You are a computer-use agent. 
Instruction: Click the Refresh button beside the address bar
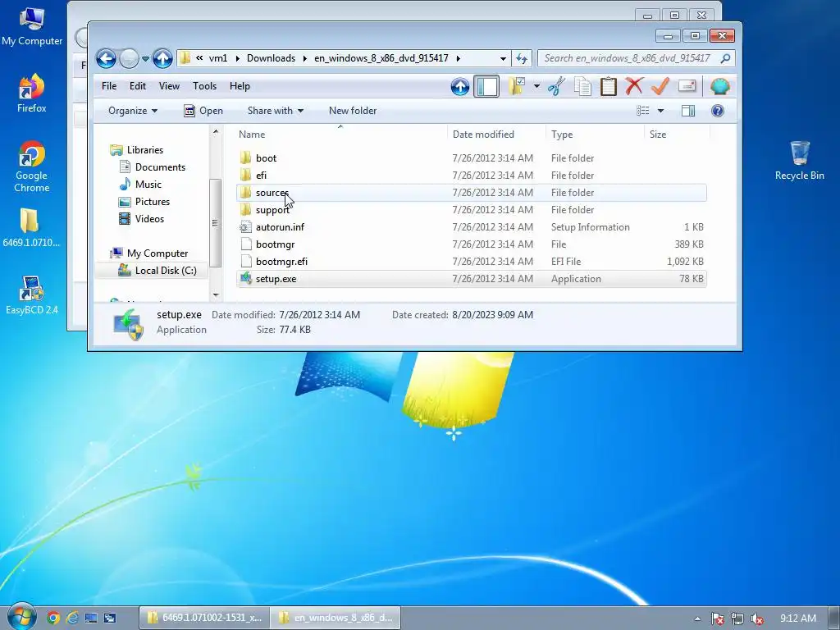(x=522, y=58)
